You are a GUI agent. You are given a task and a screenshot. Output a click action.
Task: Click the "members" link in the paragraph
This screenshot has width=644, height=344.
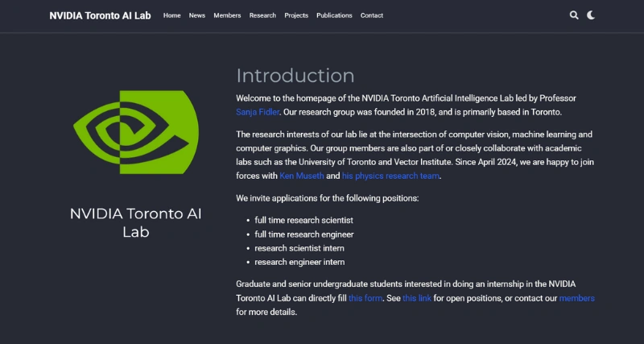tap(576, 298)
